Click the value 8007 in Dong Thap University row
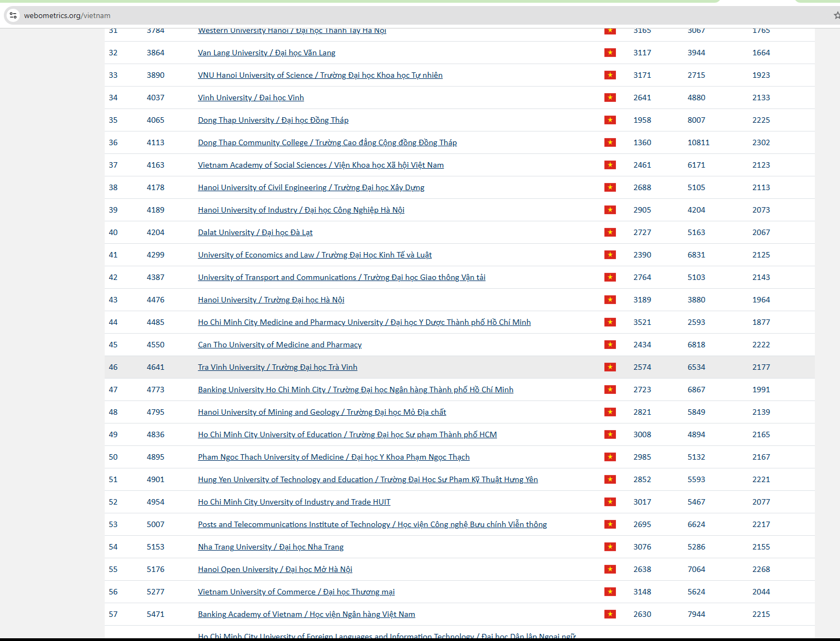 click(696, 120)
